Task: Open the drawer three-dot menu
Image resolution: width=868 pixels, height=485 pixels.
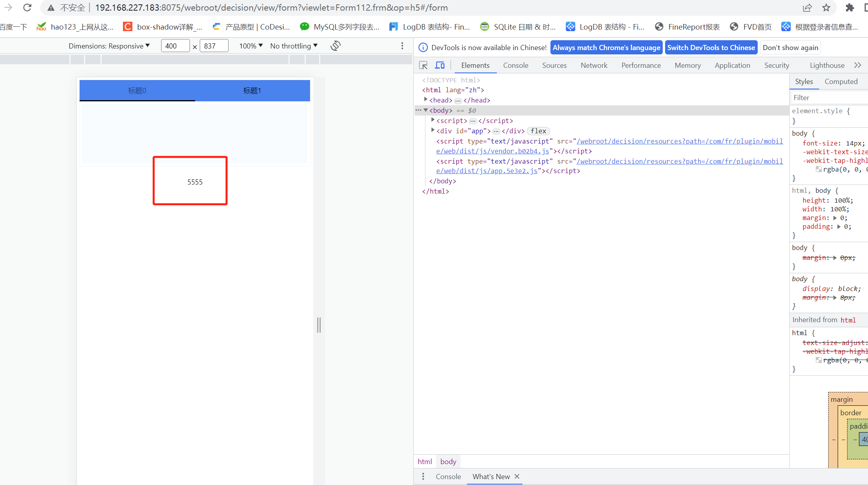Action: 423,476
